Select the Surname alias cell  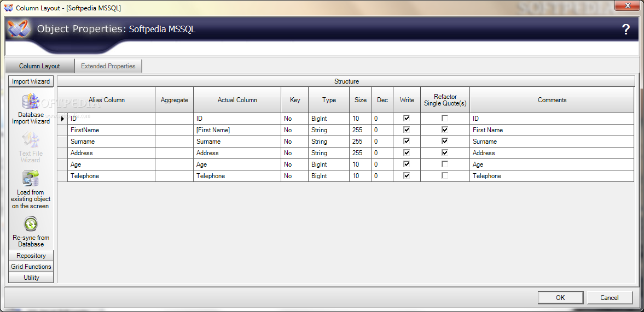coord(111,142)
